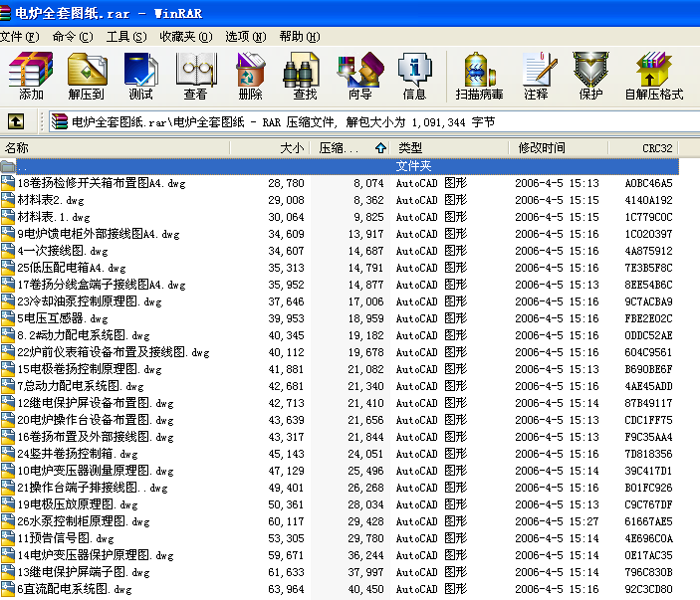700x600 pixels.
Task: Select file 4一次接线图.dwg
Action: [x=63, y=251]
